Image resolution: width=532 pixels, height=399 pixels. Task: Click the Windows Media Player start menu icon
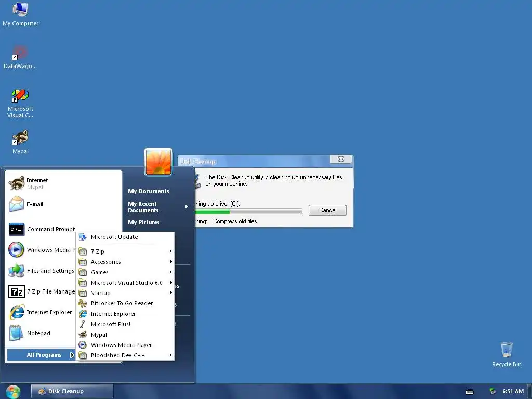tap(16, 250)
